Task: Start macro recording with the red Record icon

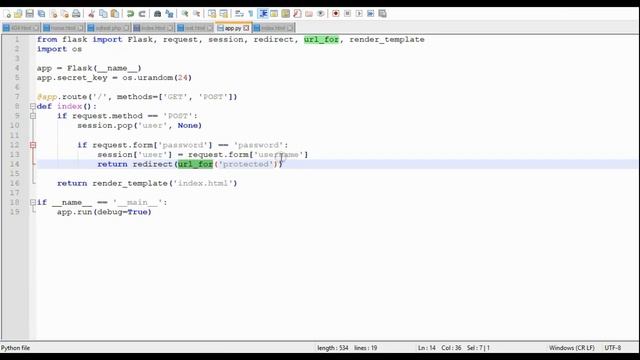Action: [336, 14]
